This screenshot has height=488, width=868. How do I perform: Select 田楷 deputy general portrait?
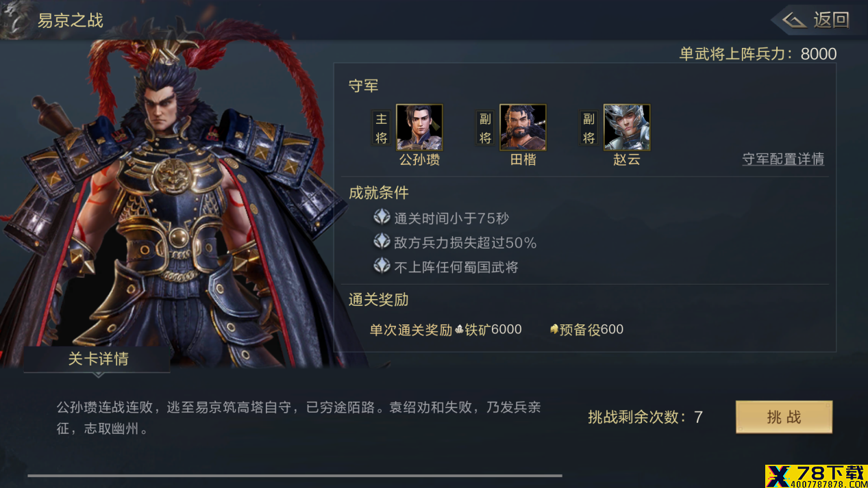[523, 127]
